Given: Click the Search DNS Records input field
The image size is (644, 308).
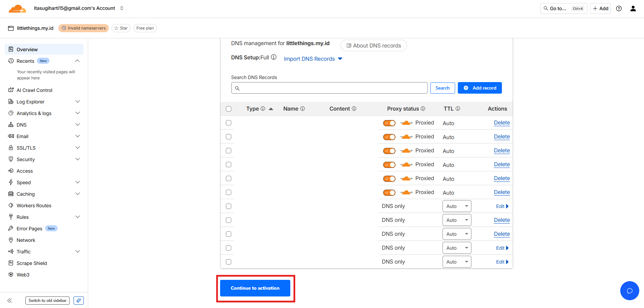Looking at the screenshot, I should point(329,88).
